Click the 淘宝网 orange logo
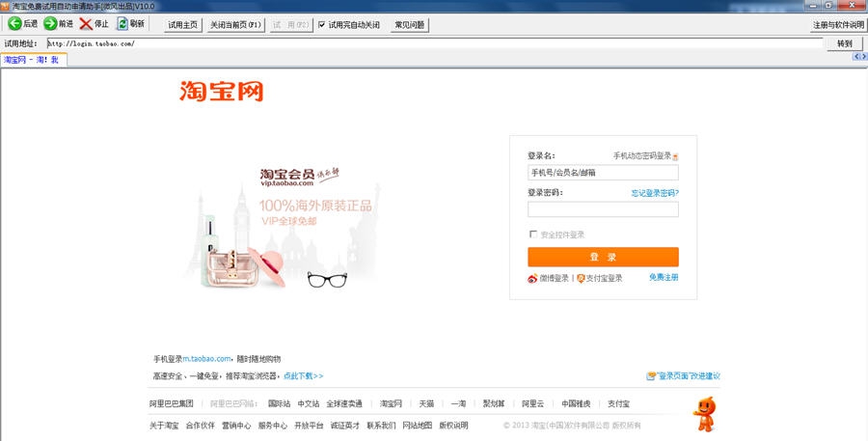The image size is (868, 441). click(x=222, y=91)
